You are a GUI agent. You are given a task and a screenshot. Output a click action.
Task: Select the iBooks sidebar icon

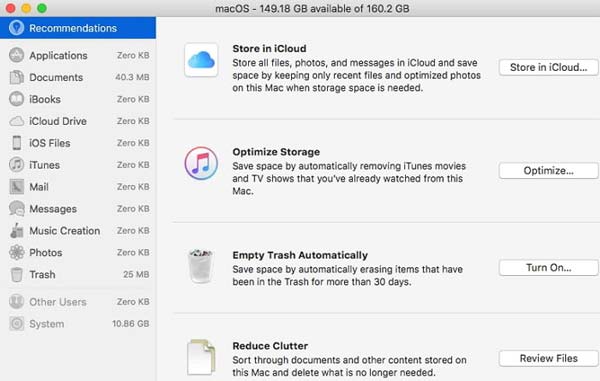16,99
